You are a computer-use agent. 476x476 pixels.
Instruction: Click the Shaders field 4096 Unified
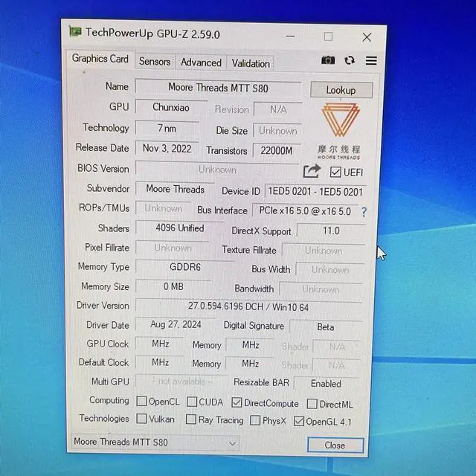pyautogui.click(x=179, y=228)
